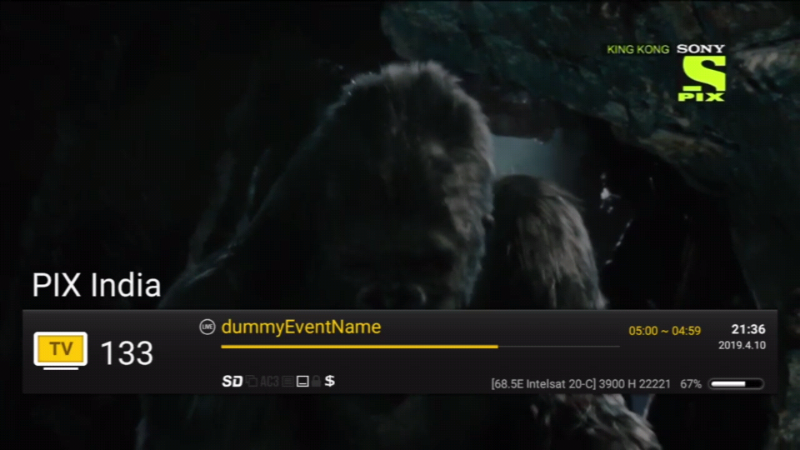Click the SD resolution indicator icon
Viewport: 800px width, 450px height.
point(232,381)
